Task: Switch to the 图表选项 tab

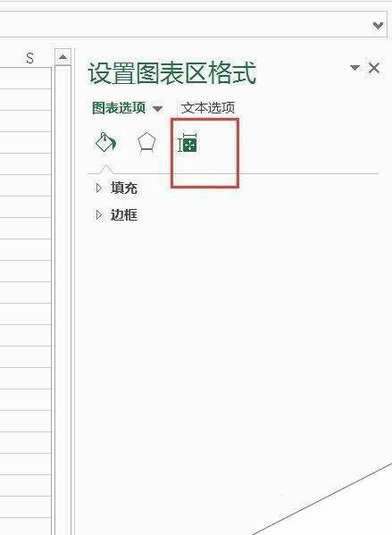Action: click(x=119, y=108)
